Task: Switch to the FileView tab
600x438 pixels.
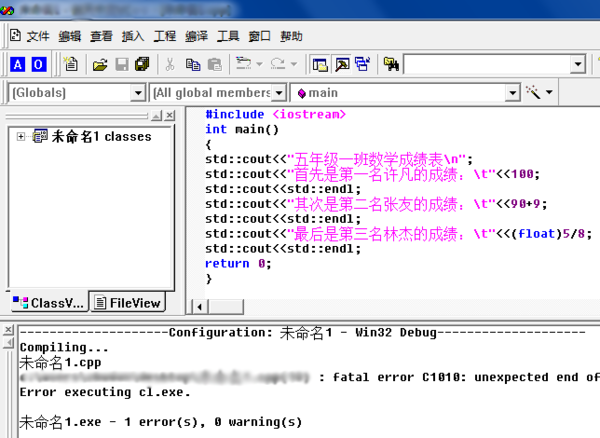Action: point(126,302)
